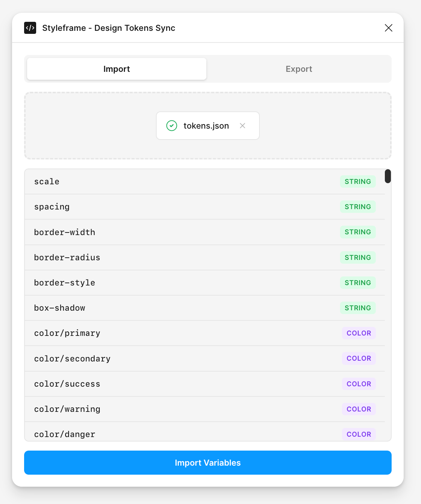
Task: Select the Import tab
Action: (116, 69)
